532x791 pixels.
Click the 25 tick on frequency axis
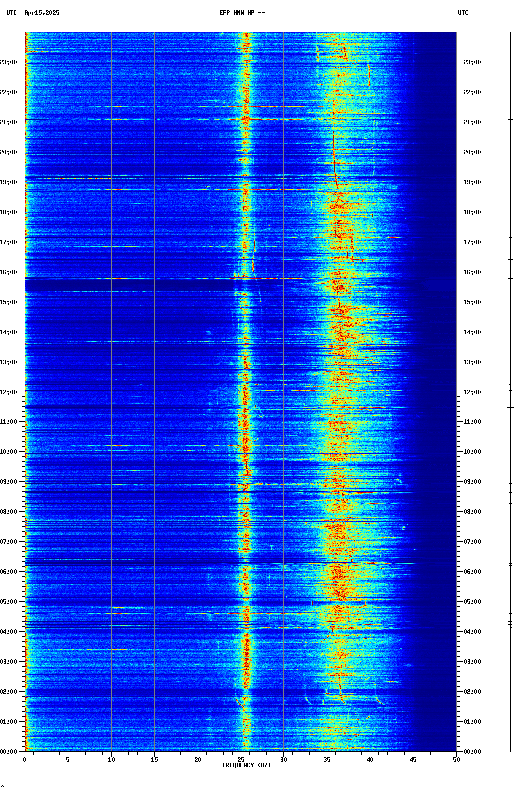[x=241, y=760]
